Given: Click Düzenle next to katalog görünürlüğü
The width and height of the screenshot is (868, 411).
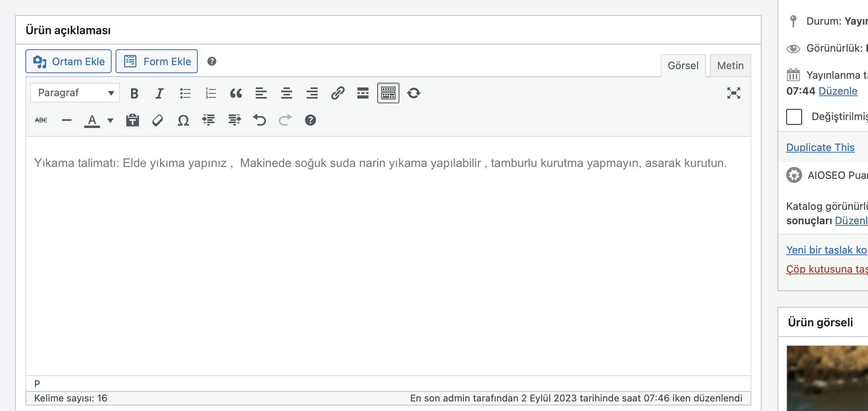Looking at the screenshot, I should (x=851, y=221).
